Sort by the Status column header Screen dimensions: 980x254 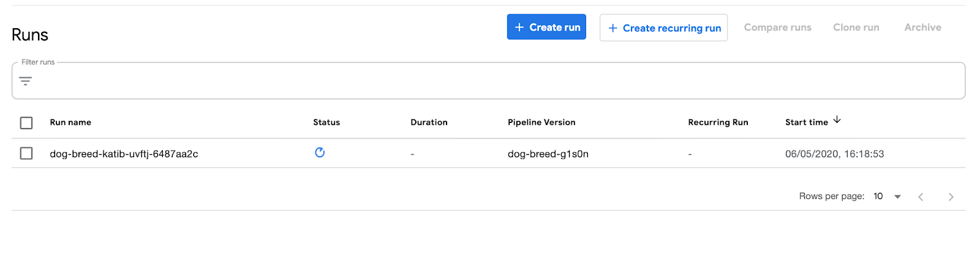point(326,122)
